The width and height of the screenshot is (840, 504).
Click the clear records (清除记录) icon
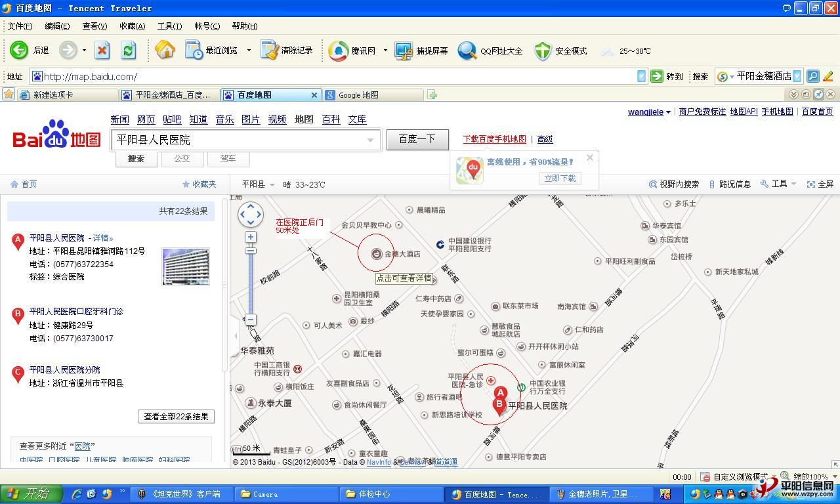tap(269, 51)
